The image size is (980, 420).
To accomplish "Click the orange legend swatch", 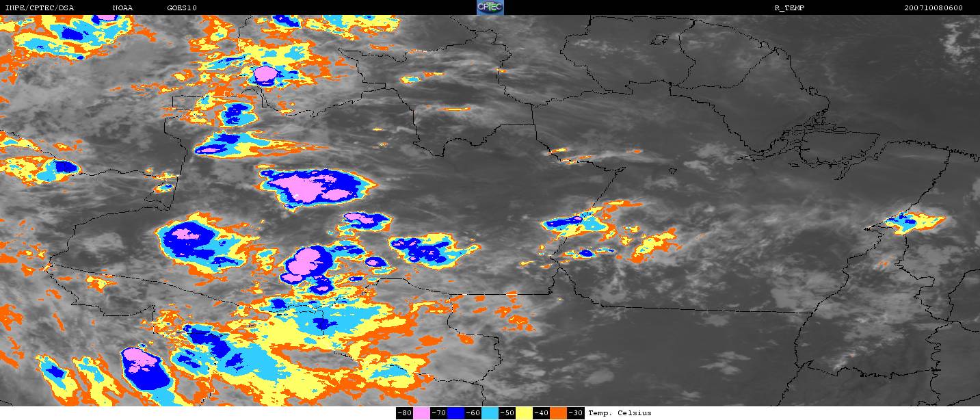I will (x=558, y=412).
